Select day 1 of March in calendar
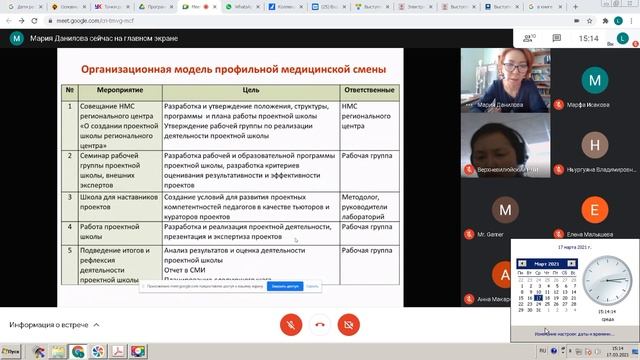 pyautogui.click(x=522, y=286)
